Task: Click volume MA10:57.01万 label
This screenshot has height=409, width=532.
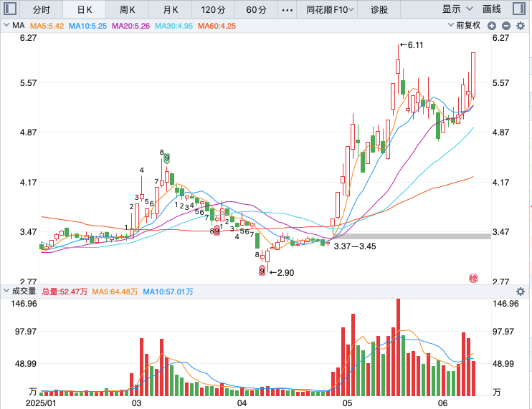Action: pyautogui.click(x=168, y=292)
